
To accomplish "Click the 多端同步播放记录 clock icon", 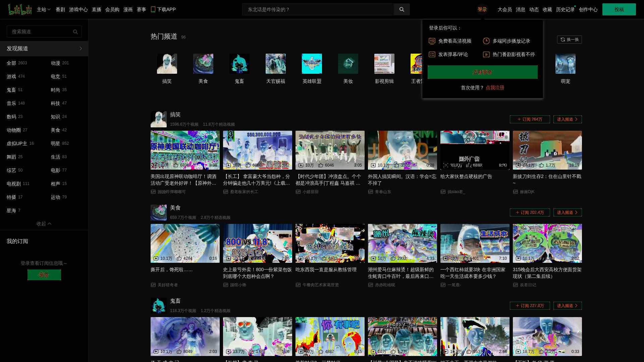I will [486, 41].
